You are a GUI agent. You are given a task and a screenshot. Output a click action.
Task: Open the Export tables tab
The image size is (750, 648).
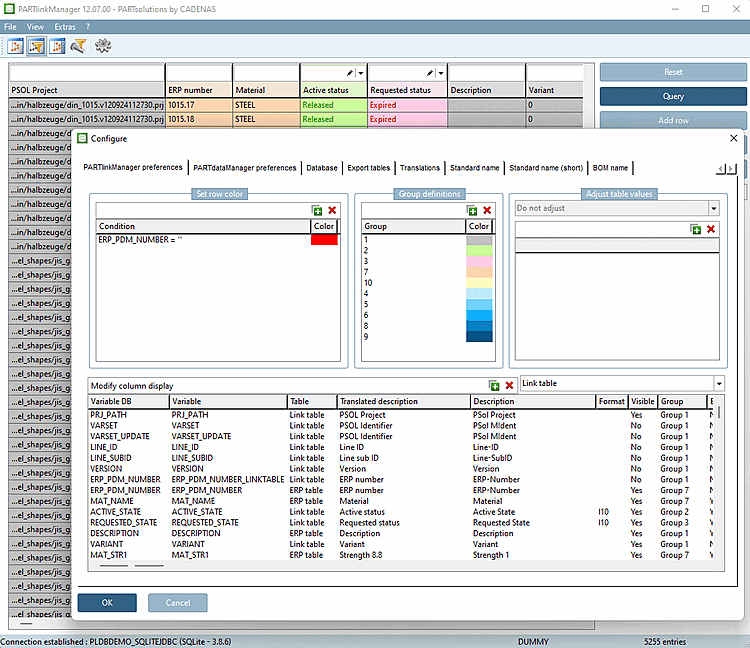(369, 168)
